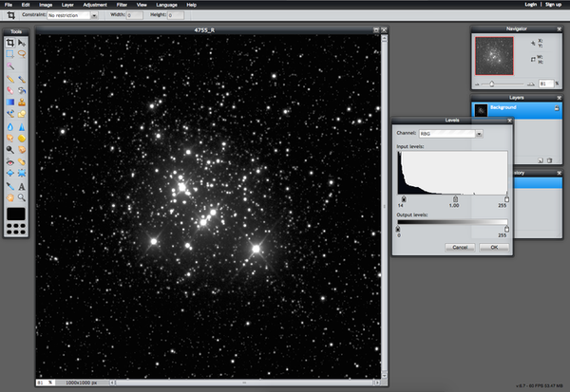Open the Constraint dropdown
The image size is (570, 392).
click(x=73, y=16)
